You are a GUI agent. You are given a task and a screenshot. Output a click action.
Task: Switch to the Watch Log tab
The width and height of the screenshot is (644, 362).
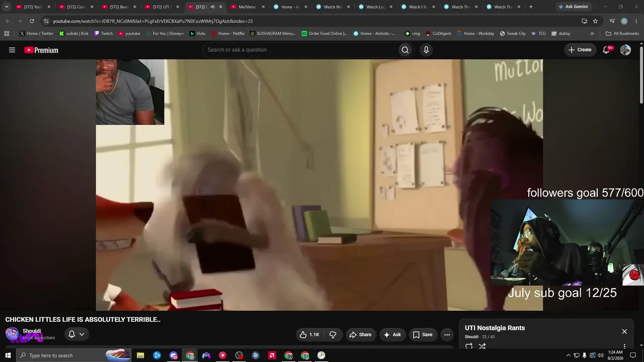(375, 7)
